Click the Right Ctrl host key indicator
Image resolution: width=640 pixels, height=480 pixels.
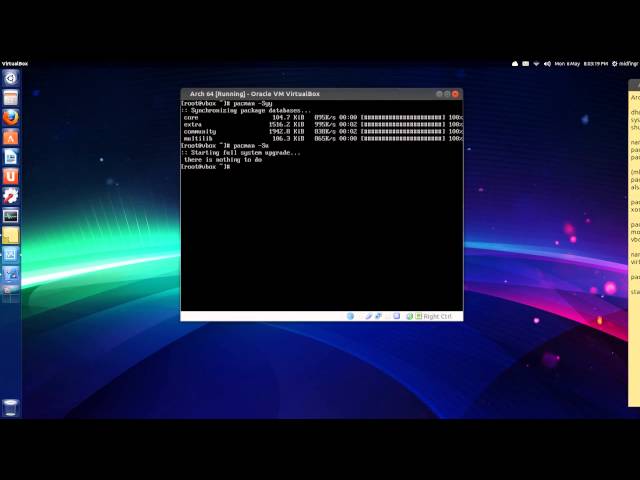(x=438, y=316)
